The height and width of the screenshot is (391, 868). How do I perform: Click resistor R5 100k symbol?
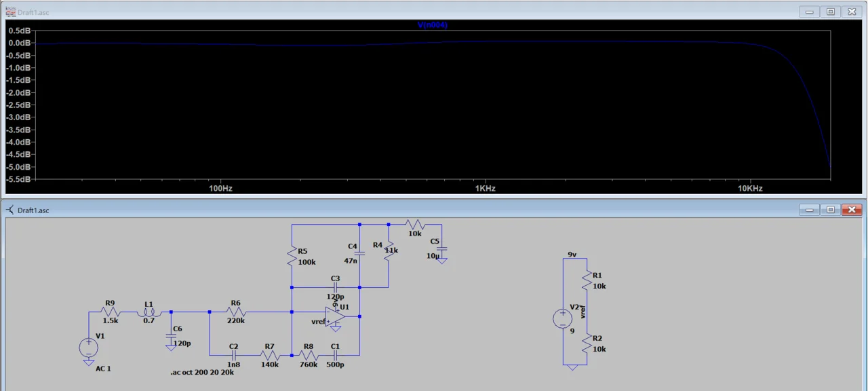[292, 257]
